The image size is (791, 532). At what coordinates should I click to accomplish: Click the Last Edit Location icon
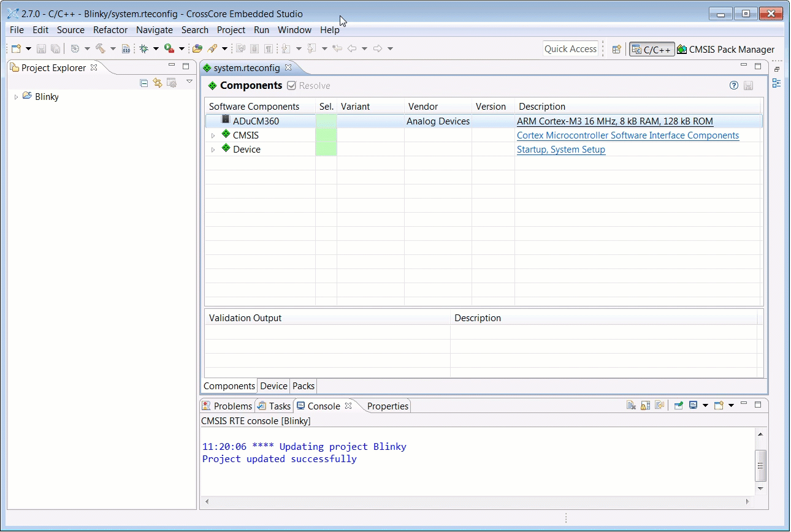click(x=337, y=48)
